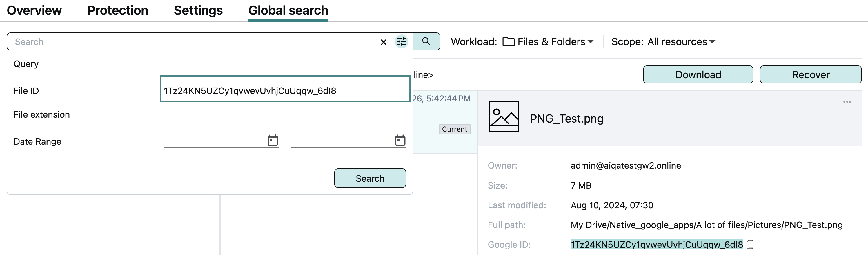Switch to the Overview tab
Viewport: 868px width, 255px height.
pyautogui.click(x=34, y=10)
